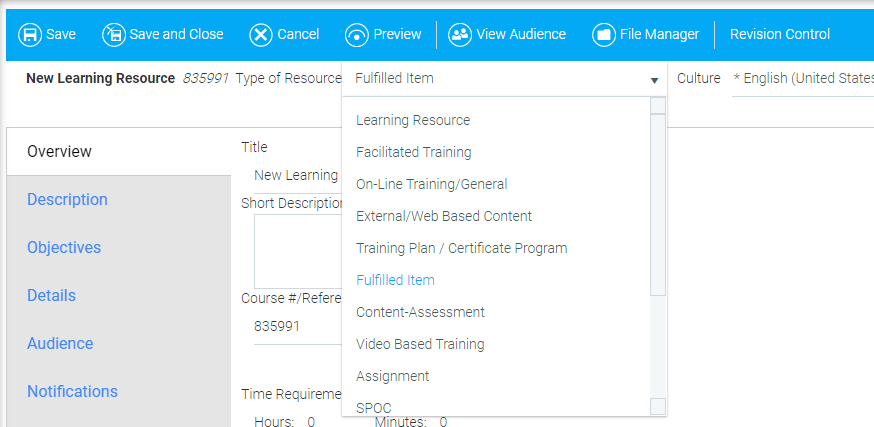
Task: Pick On-Line Training/General option
Action: tap(431, 185)
